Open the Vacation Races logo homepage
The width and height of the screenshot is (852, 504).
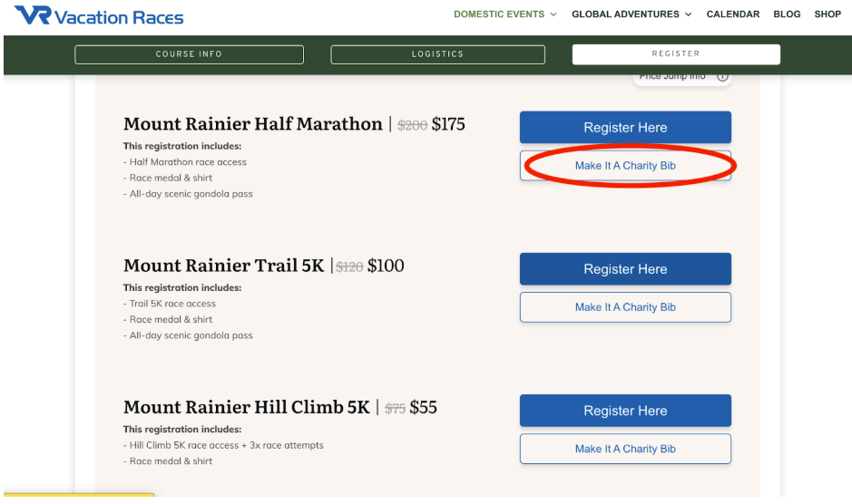(x=99, y=15)
